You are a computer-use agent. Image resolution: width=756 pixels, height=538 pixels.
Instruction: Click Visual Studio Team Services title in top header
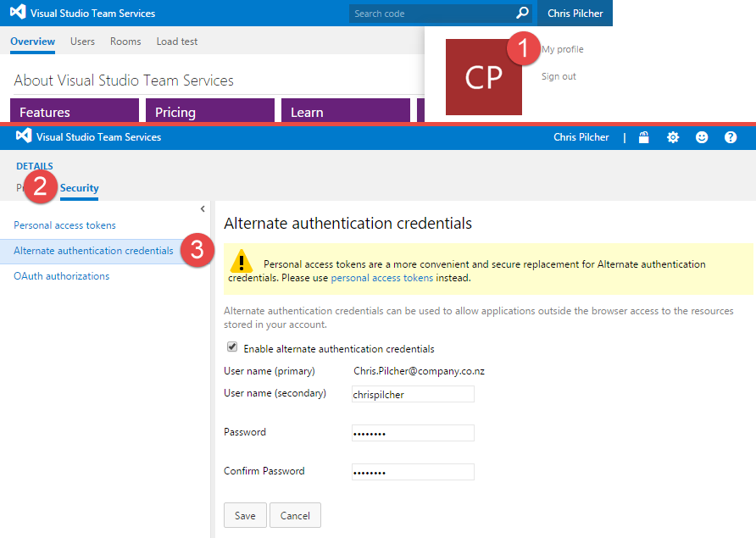92,14
